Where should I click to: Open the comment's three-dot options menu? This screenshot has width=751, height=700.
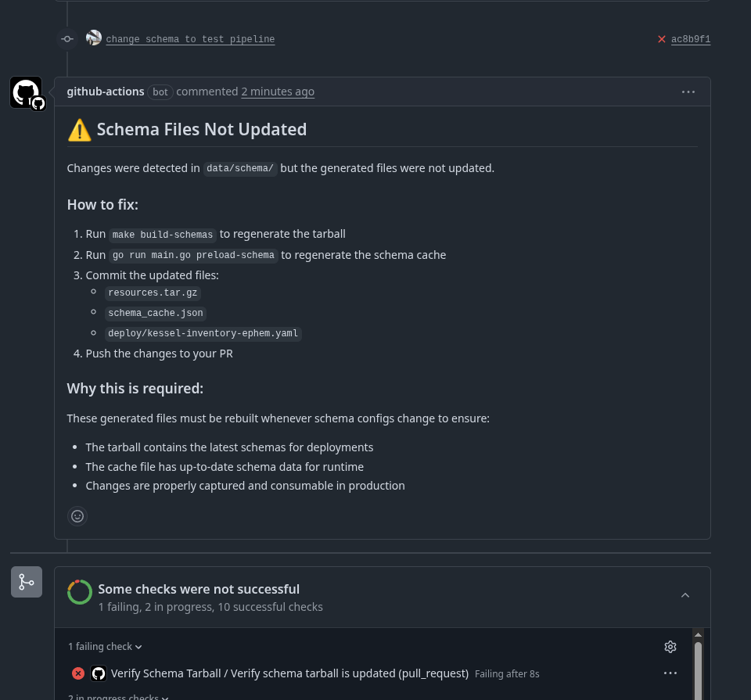pyautogui.click(x=688, y=92)
